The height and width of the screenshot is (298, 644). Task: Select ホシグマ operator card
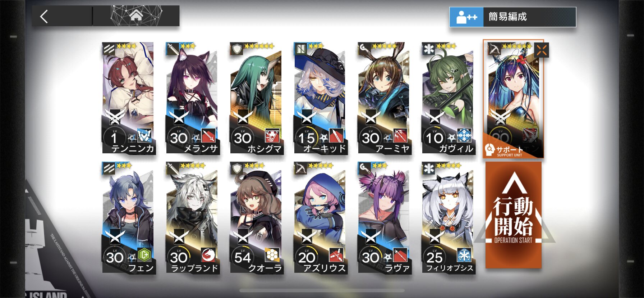pos(257,98)
